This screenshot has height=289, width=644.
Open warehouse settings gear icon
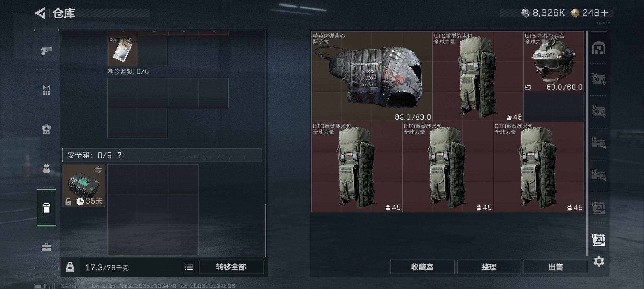coord(599,261)
